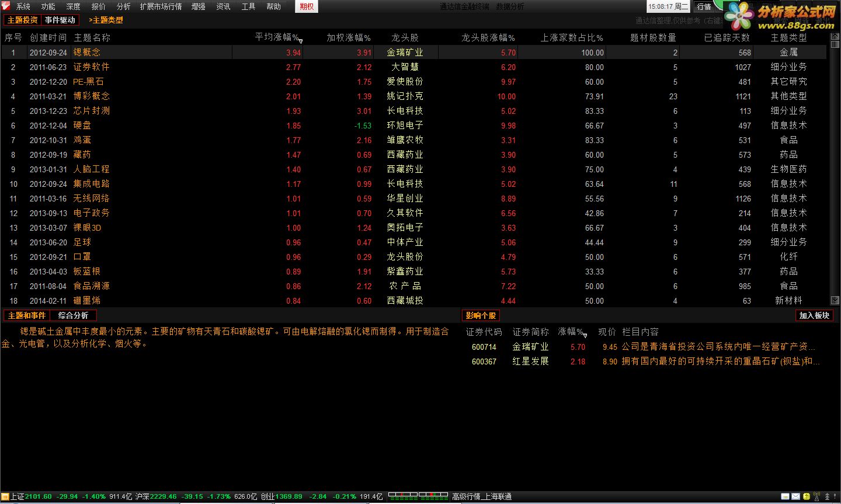Click scrollbar down arrow of theme list
Screen dimensions: 841x504
(x=835, y=301)
